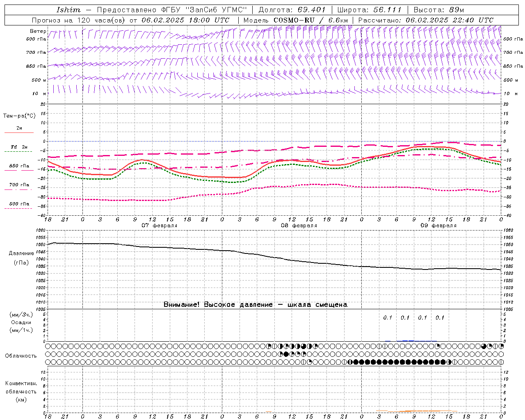Screen dimensions: 525x420
Task: Select the Осадки precipitation label
Action: pos(21,322)
